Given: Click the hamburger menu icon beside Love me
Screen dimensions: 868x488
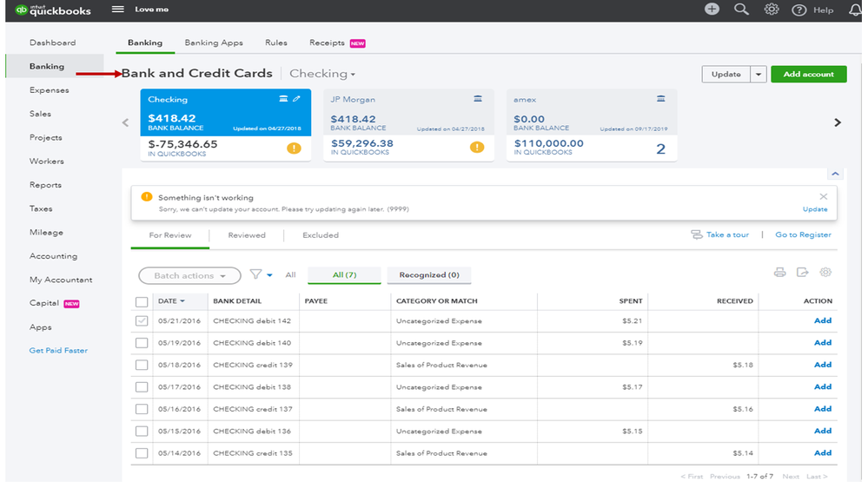Looking at the screenshot, I should (x=118, y=10).
